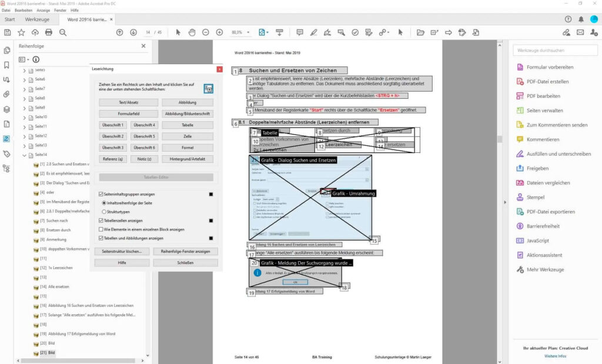Click the add comment note icon
Screen dimensions: 602x364
pos(300,33)
